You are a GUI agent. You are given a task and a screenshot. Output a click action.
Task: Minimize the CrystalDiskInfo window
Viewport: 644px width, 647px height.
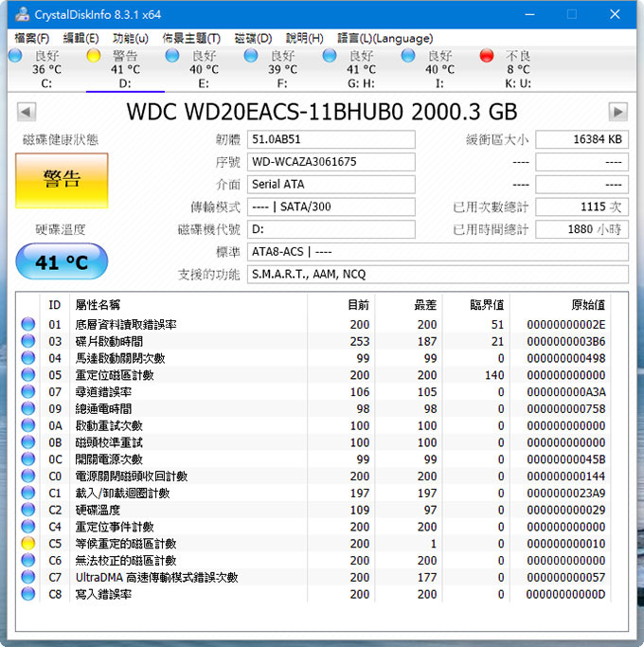pyautogui.click(x=530, y=14)
